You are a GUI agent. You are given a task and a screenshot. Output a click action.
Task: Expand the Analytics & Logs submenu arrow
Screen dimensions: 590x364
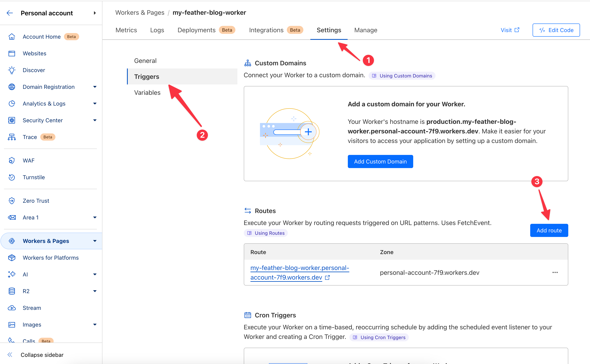(95, 104)
